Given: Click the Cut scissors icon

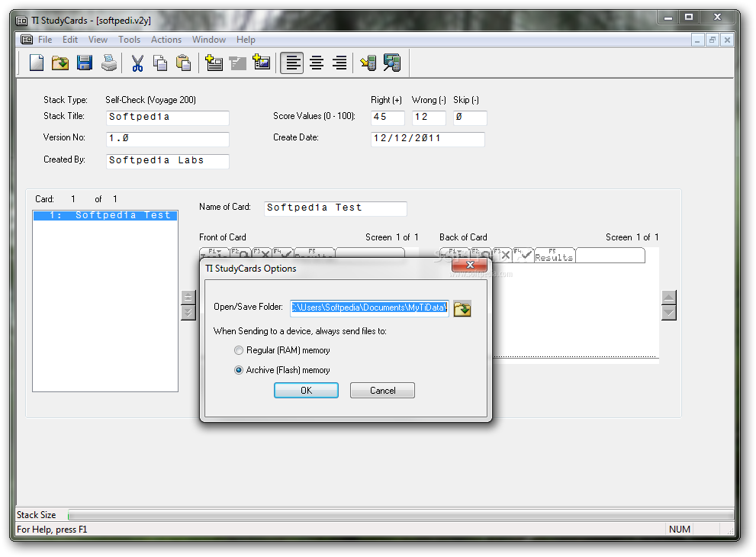Looking at the screenshot, I should point(137,63).
